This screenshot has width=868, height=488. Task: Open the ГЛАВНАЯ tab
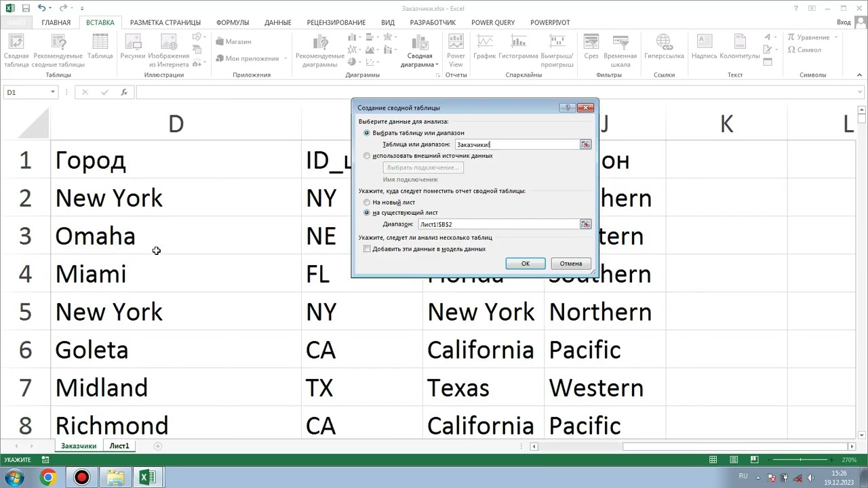(56, 22)
